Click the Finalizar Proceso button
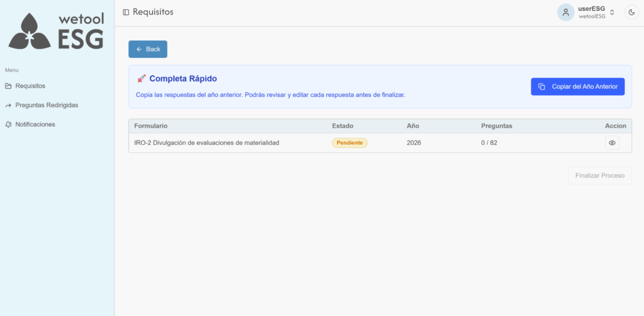This screenshot has height=316, width=644. (599, 175)
